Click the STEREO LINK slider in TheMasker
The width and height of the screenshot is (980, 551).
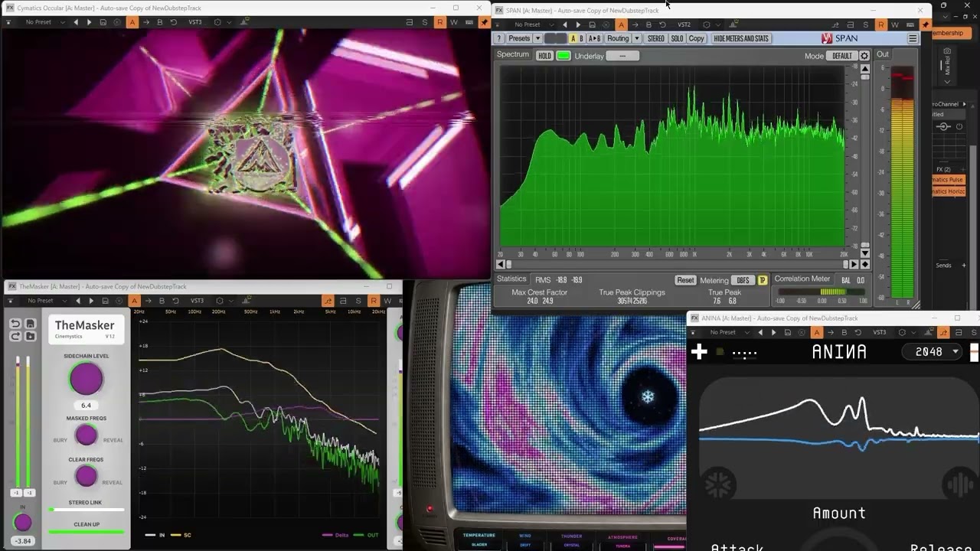(x=86, y=510)
